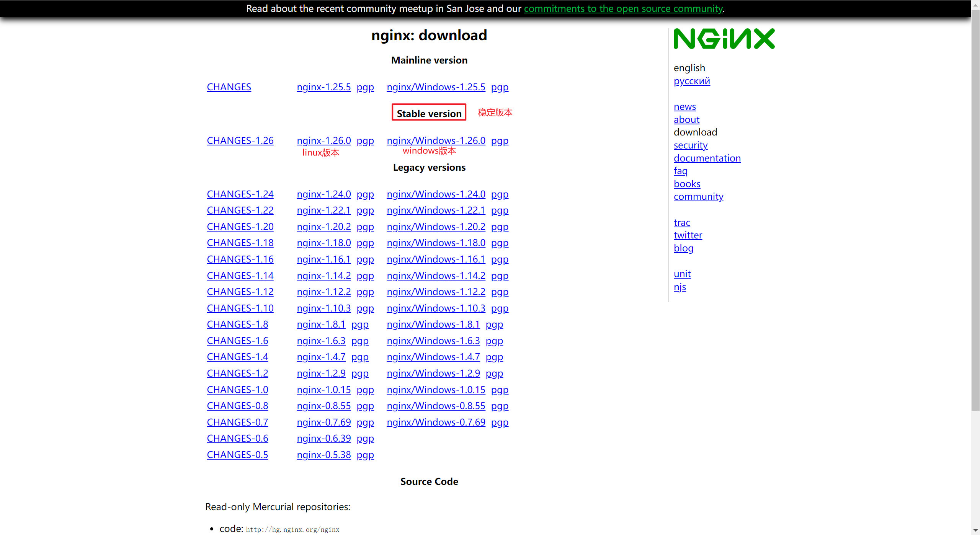
Task: Open pgp signature for nginx/Windows-1.26.0
Action: (500, 141)
